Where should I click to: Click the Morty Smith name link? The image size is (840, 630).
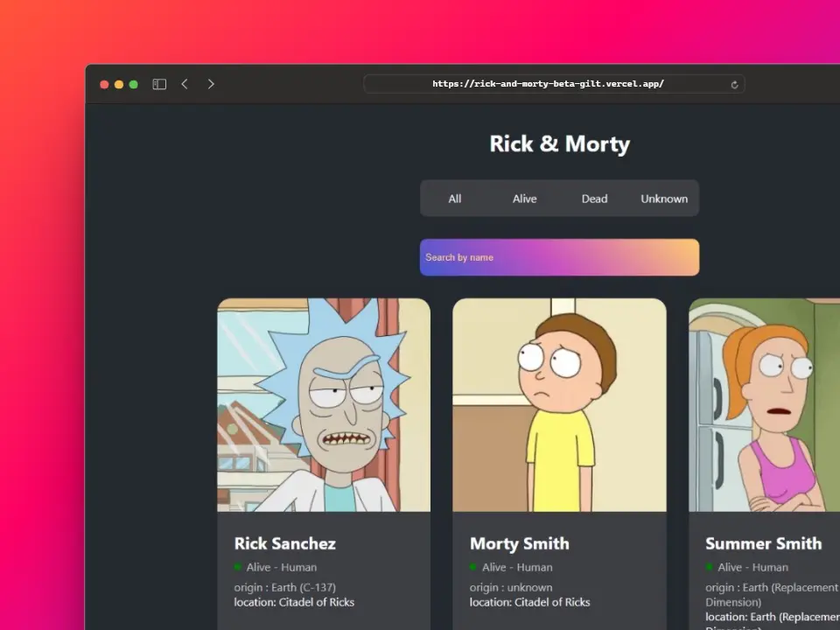[x=519, y=543]
